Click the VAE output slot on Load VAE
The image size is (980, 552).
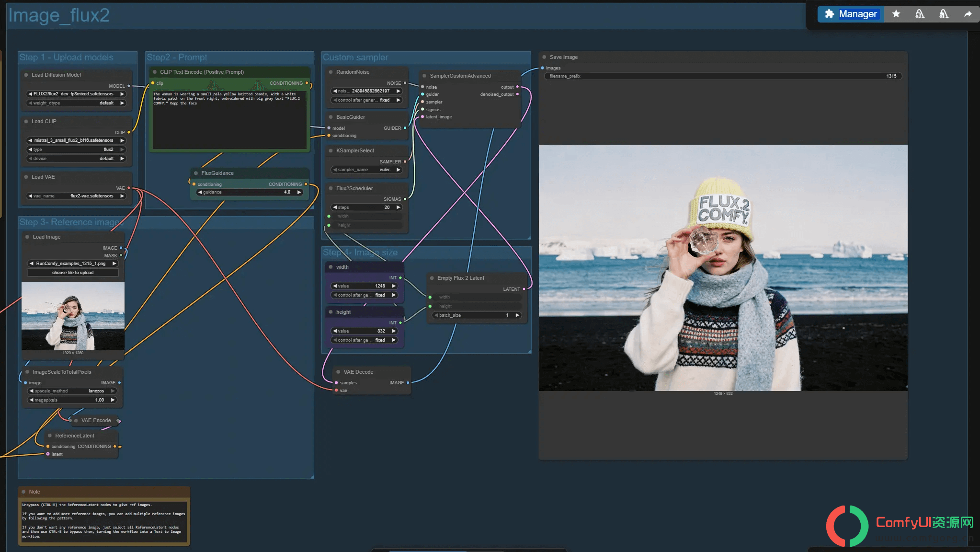click(x=129, y=188)
